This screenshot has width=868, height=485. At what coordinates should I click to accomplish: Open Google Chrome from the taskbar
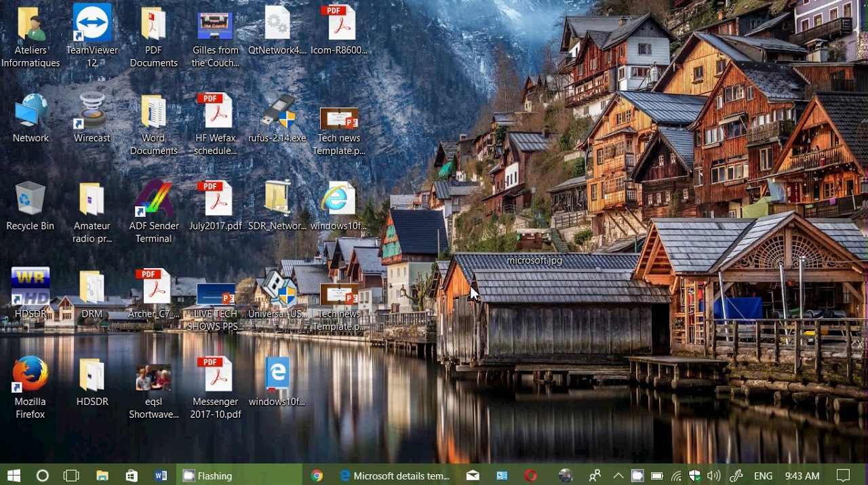tap(317, 476)
